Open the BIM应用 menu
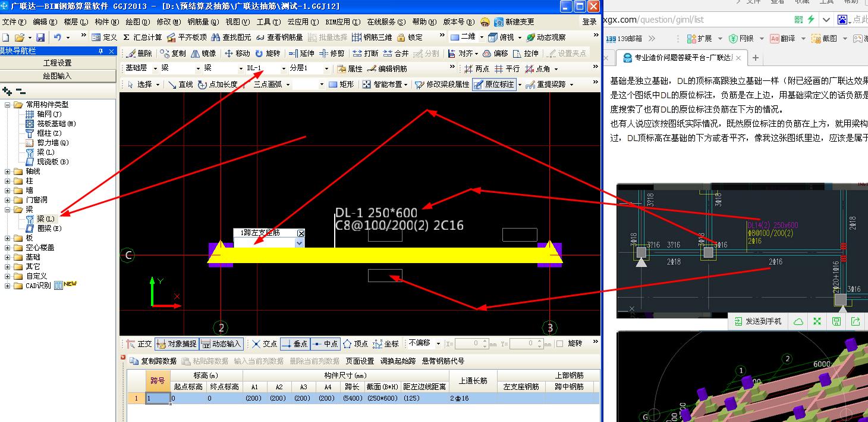The width and height of the screenshot is (868, 422). coord(343,21)
